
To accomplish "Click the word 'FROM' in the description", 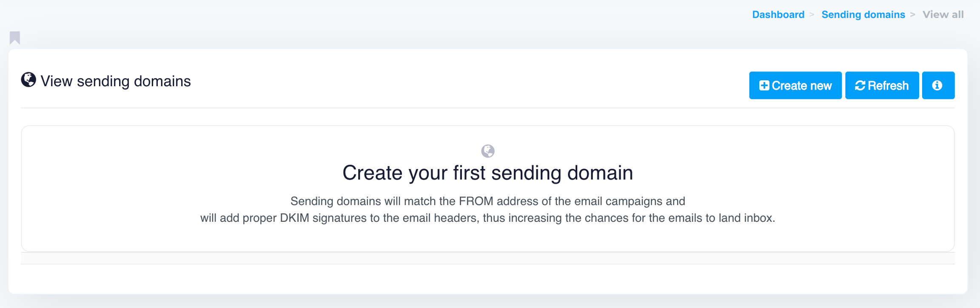I will pyautogui.click(x=476, y=201).
